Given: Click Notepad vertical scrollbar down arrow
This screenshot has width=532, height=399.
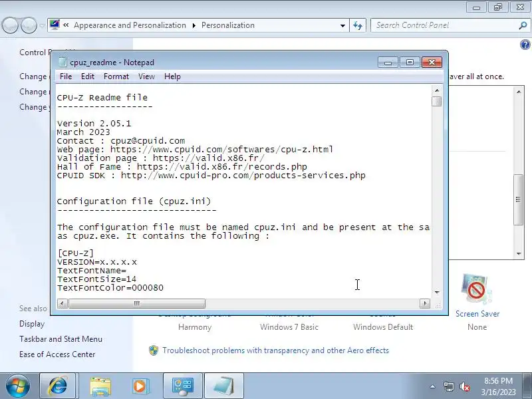Looking at the screenshot, I should pyautogui.click(x=437, y=292).
